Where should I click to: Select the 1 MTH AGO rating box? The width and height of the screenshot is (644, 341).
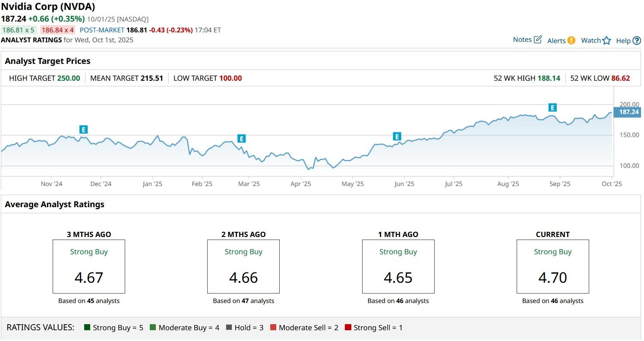click(398, 266)
